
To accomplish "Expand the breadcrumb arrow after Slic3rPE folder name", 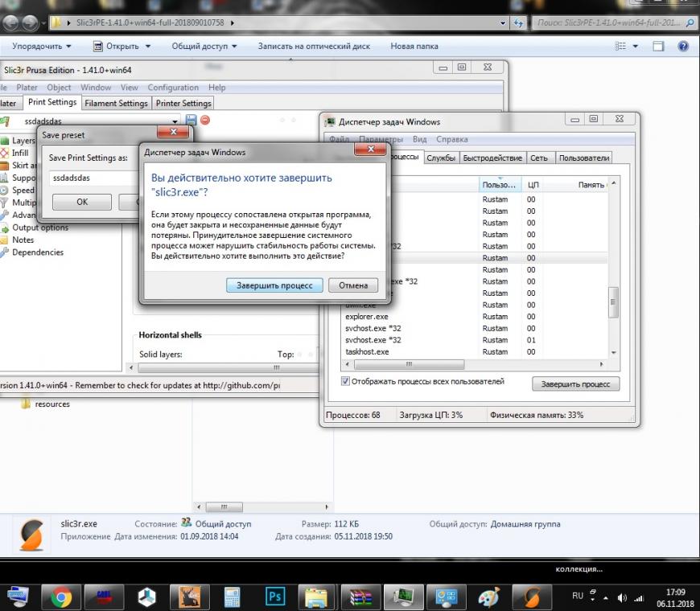I will [233, 23].
